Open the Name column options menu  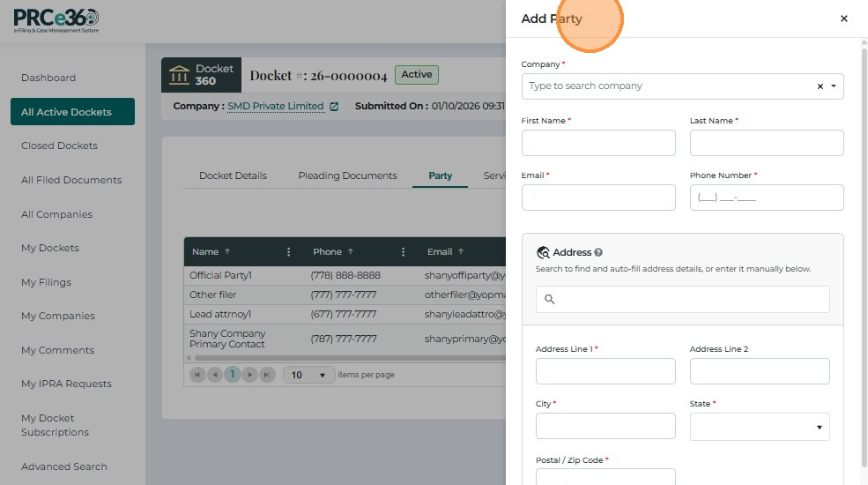(x=288, y=251)
